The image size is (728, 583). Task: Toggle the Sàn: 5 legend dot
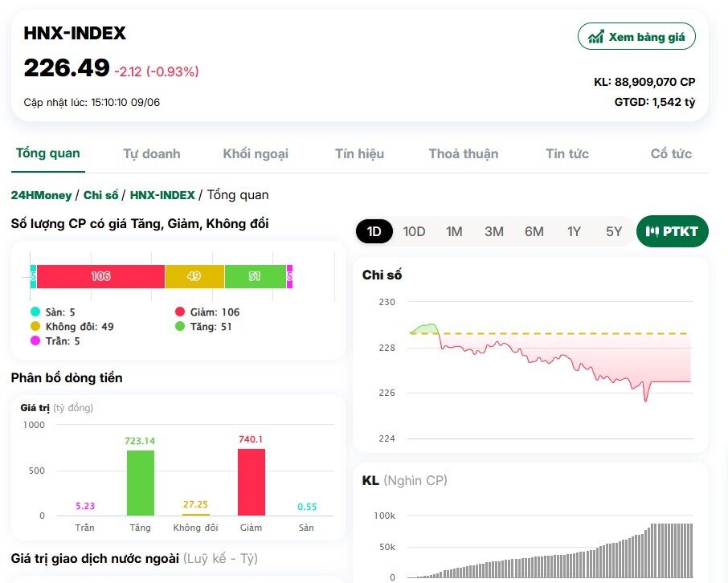(35, 312)
